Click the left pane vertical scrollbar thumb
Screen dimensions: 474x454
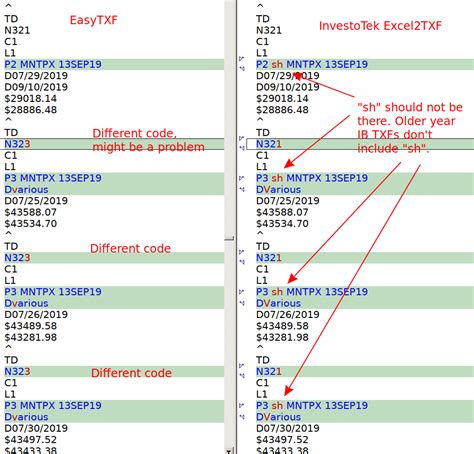click(229, 120)
